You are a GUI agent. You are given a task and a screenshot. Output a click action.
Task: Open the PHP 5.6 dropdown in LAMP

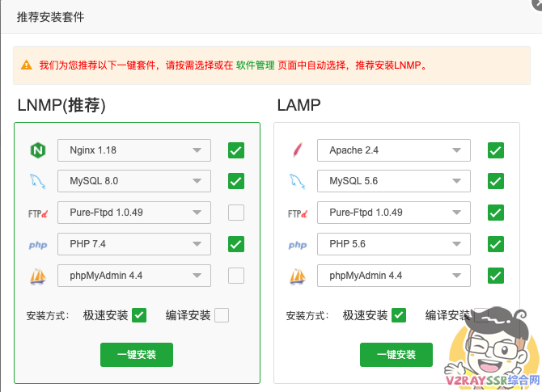[394, 244]
